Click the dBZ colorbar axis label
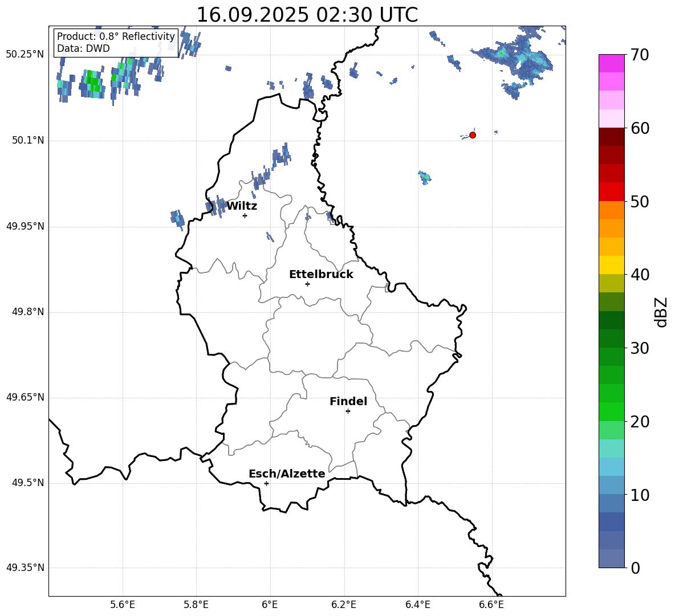Screen dimensions: 675x616 tap(662, 312)
